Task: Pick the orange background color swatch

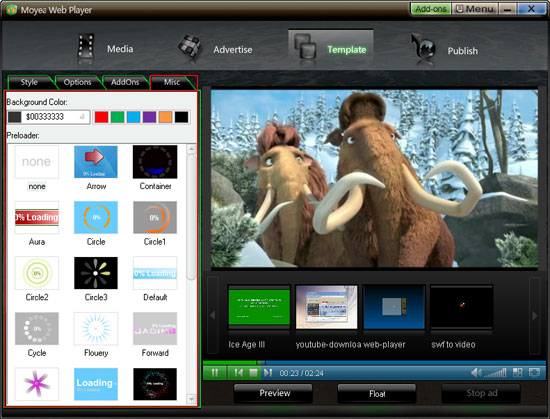Action: point(166,117)
